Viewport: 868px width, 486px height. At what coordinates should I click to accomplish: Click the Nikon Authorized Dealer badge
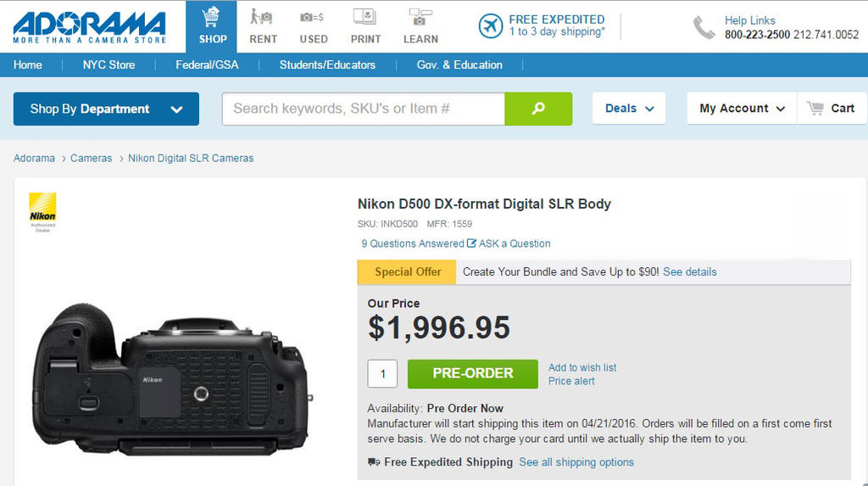[42, 212]
